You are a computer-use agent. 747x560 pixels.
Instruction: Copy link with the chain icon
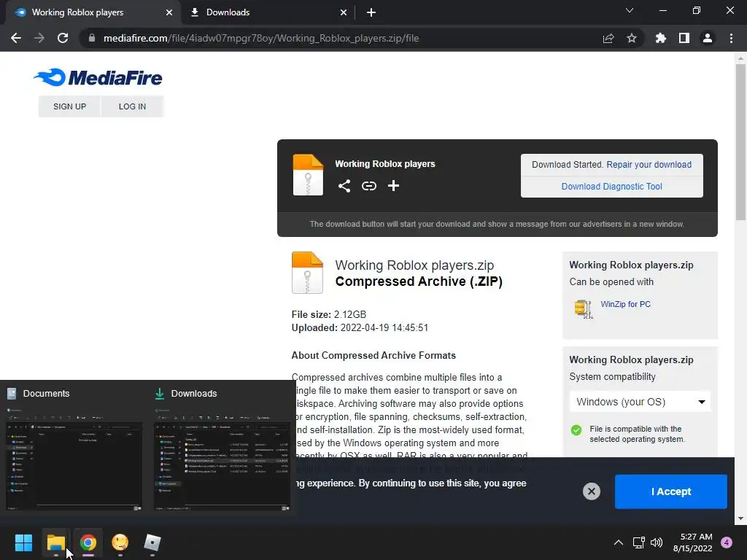pos(368,186)
